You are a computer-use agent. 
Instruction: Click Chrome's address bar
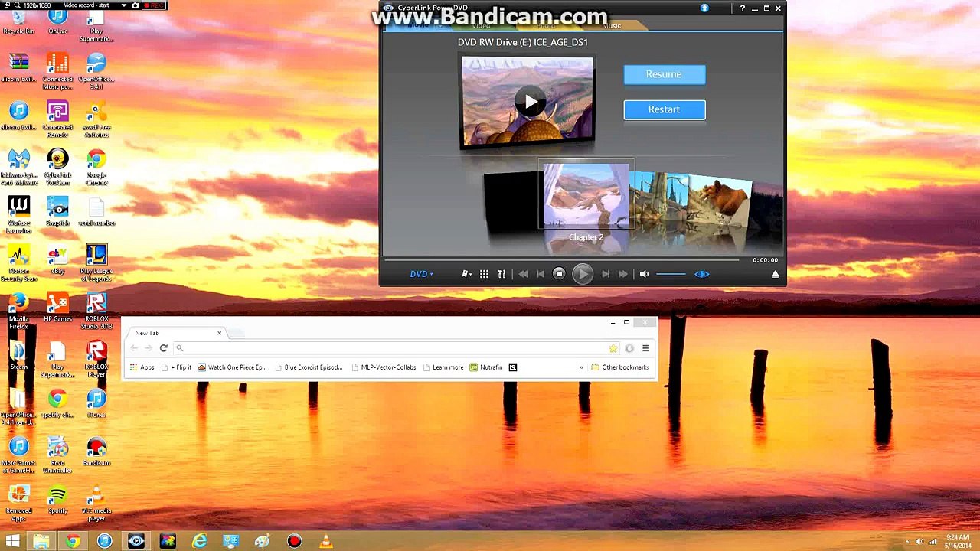(397, 348)
